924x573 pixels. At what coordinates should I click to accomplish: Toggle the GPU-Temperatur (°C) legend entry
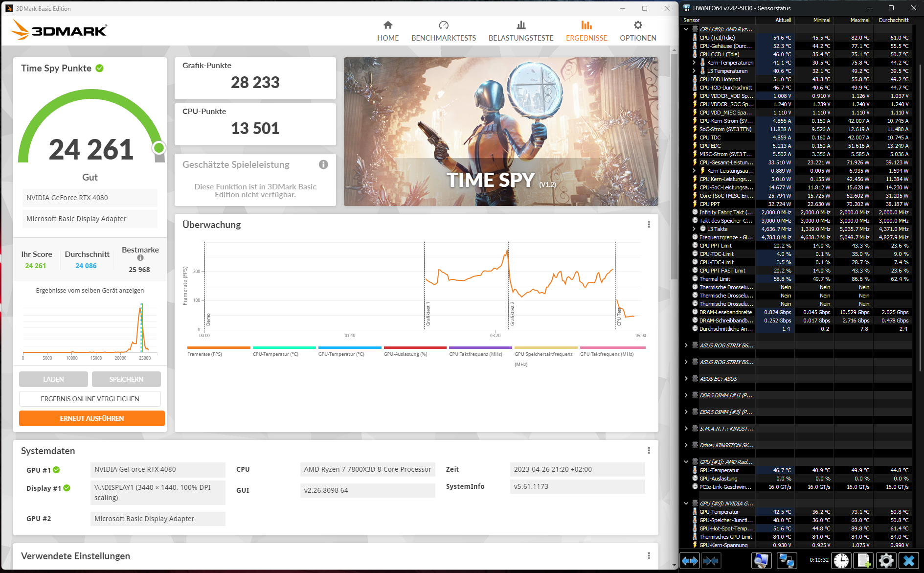pos(350,351)
